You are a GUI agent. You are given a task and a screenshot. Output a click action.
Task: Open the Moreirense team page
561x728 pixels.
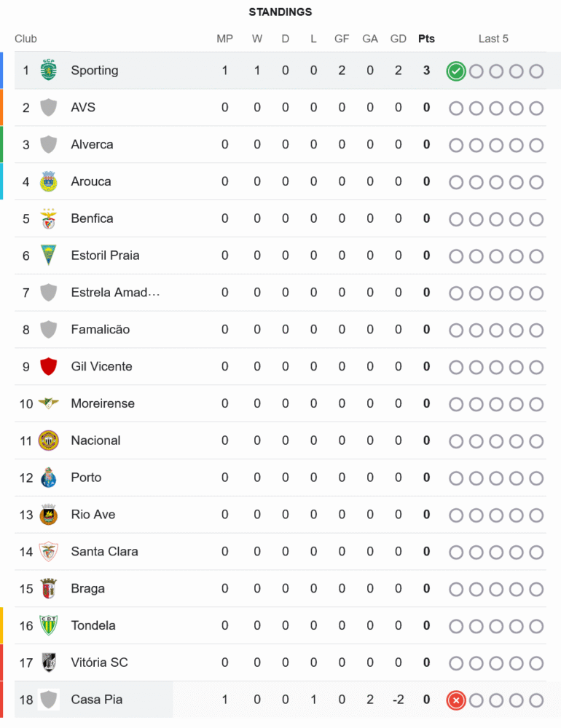103,403
